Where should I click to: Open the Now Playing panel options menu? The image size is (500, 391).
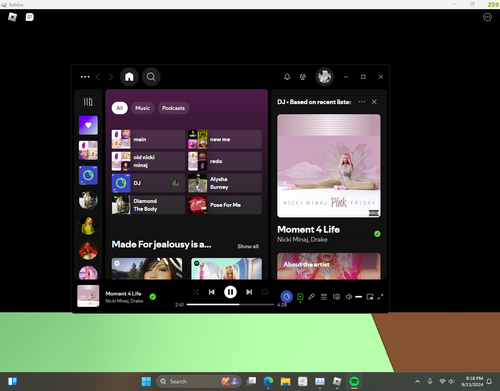(362, 102)
